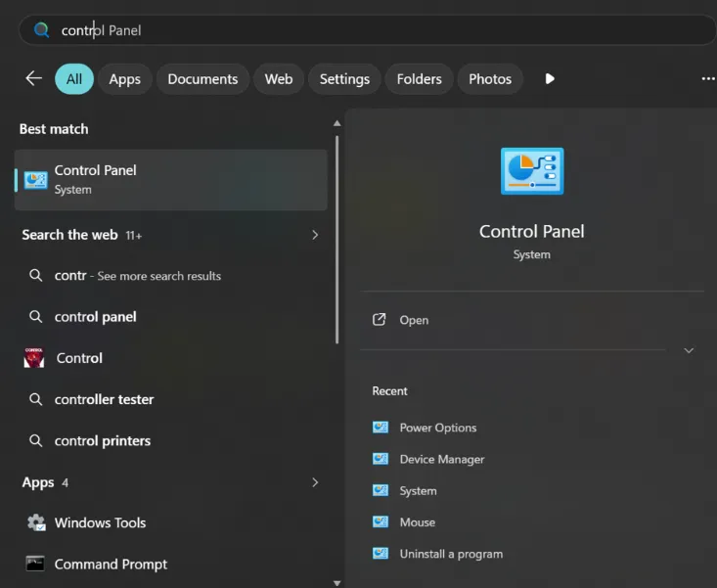Click the magnifier icon beside 'control printers'
This screenshot has width=717, height=588.
[35, 440]
